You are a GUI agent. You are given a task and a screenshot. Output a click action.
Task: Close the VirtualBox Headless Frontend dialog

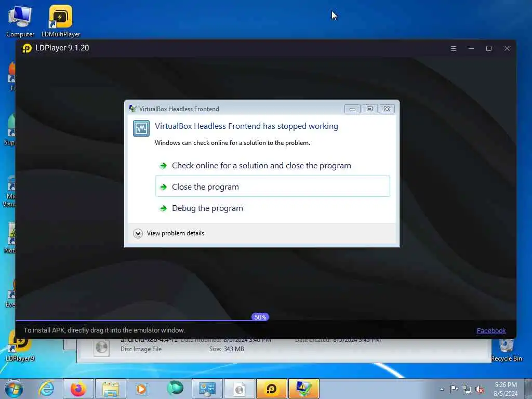point(387,109)
